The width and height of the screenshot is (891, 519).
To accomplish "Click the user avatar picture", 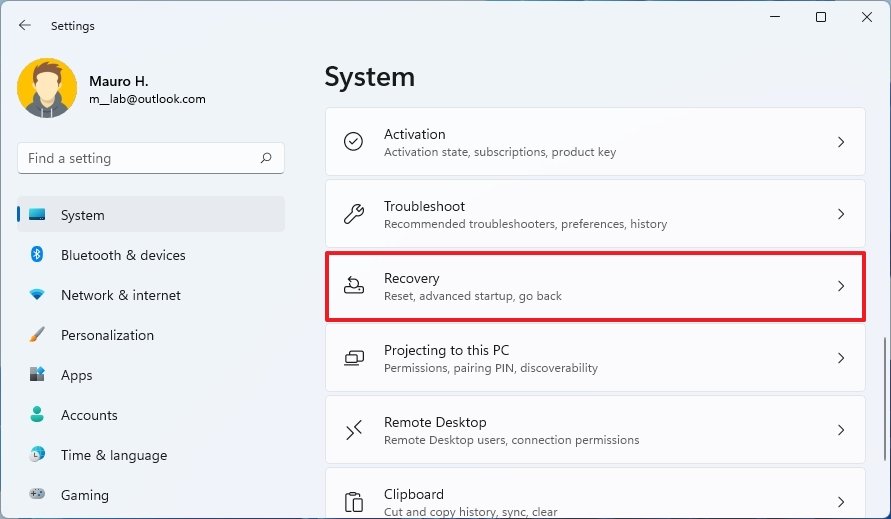I will (x=47, y=88).
